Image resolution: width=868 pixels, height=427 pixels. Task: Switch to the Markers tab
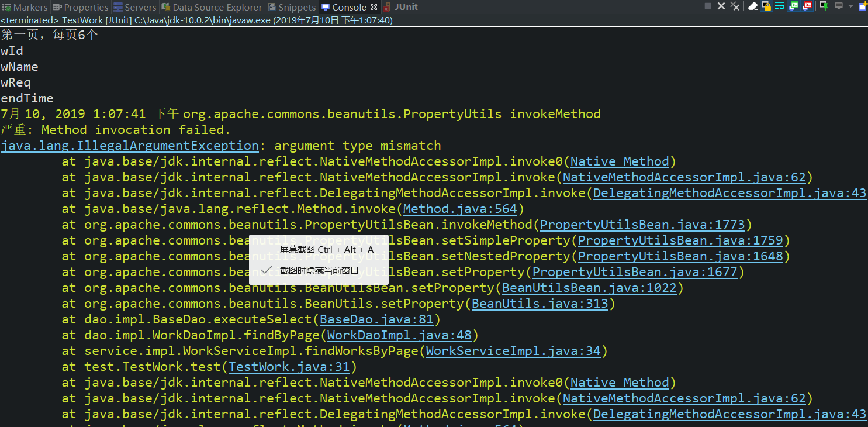coord(25,7)
